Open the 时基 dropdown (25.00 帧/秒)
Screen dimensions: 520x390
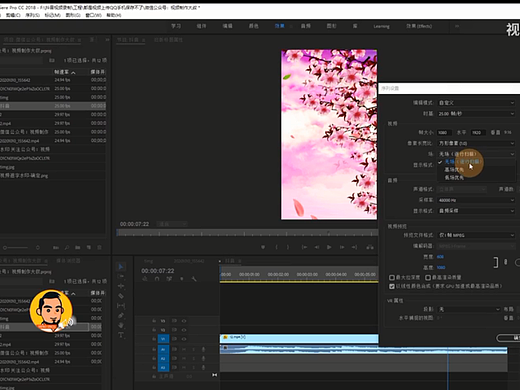476,114
